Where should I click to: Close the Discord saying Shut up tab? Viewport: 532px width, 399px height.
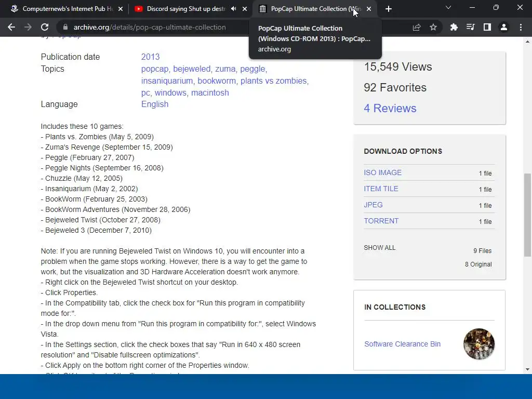pyautogui.click(x=245, y=9)
